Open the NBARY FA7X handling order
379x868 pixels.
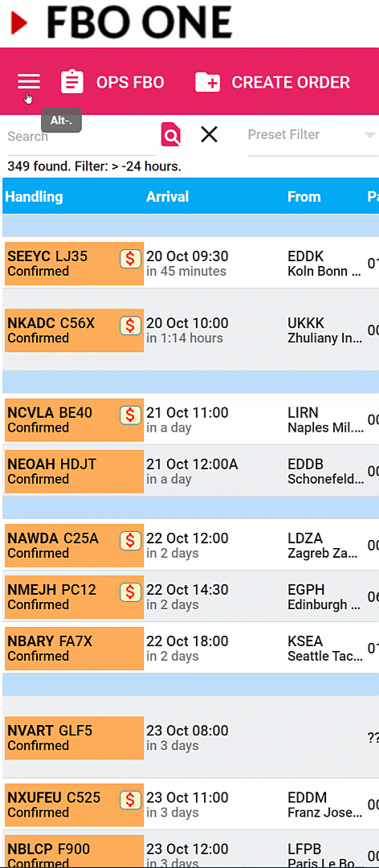(x=74, y=649)
